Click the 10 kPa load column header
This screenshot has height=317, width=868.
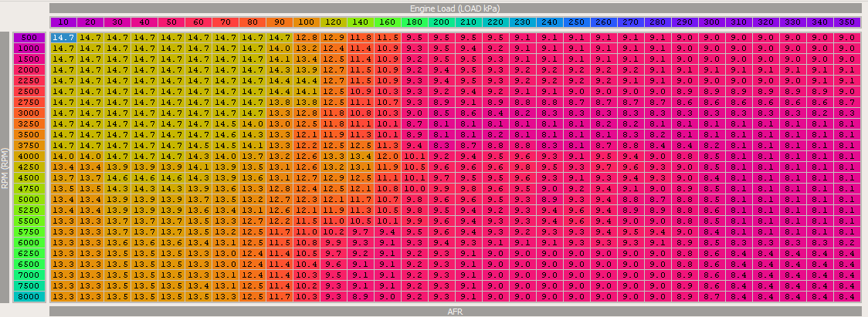63,23
